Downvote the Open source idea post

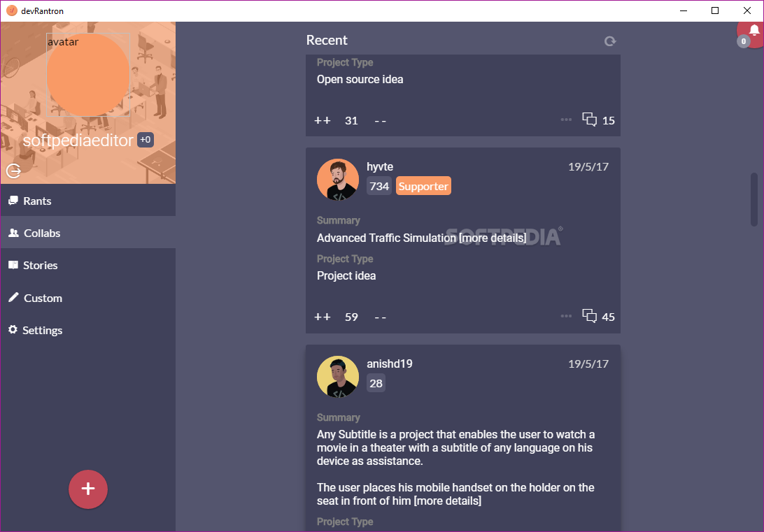click(380, 121)
